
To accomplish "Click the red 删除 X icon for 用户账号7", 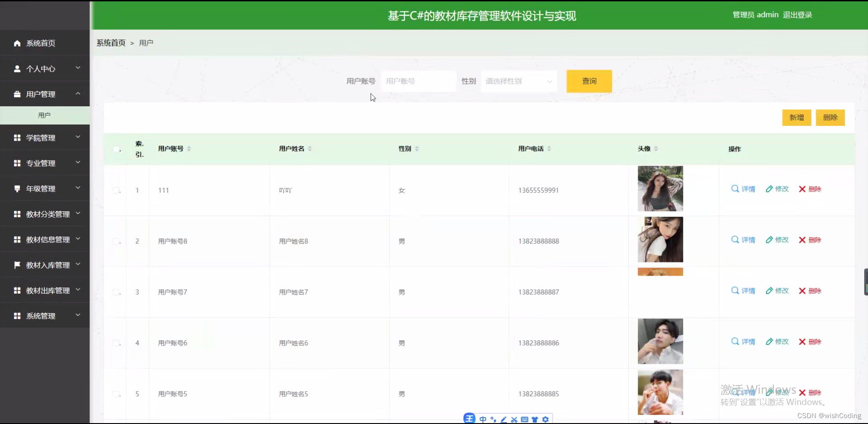I will tap(802, 291).
